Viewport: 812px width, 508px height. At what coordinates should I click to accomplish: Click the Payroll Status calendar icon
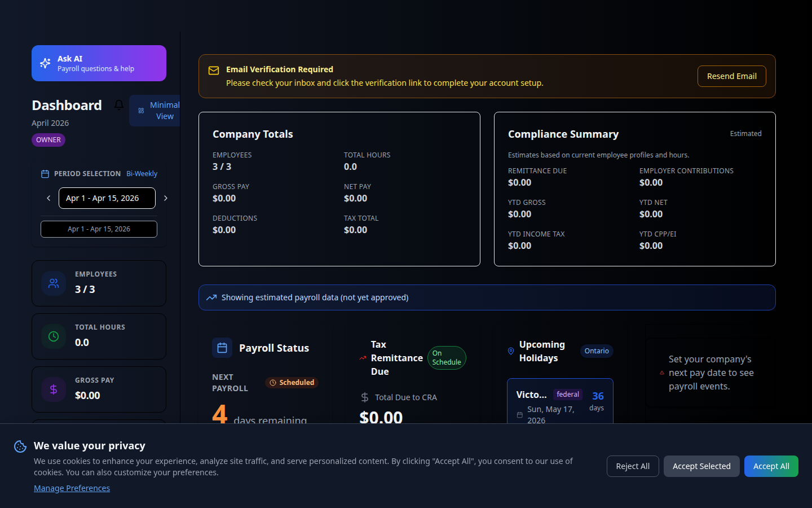(222, 348)
